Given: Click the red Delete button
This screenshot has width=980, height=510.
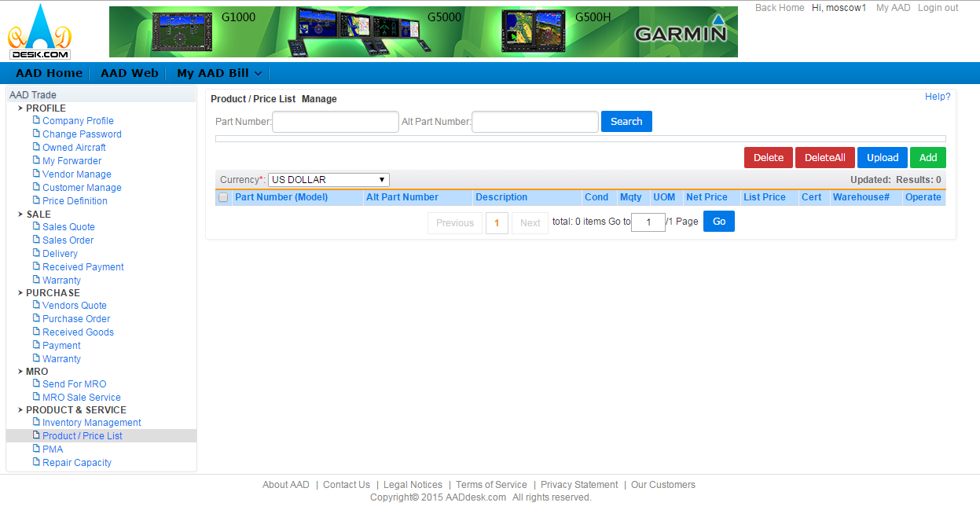Looking at the screenshot, I should tap(769, 158).
